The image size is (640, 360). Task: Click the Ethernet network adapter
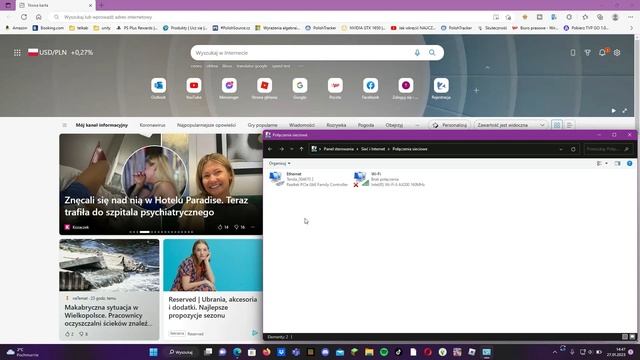point(309,179)
